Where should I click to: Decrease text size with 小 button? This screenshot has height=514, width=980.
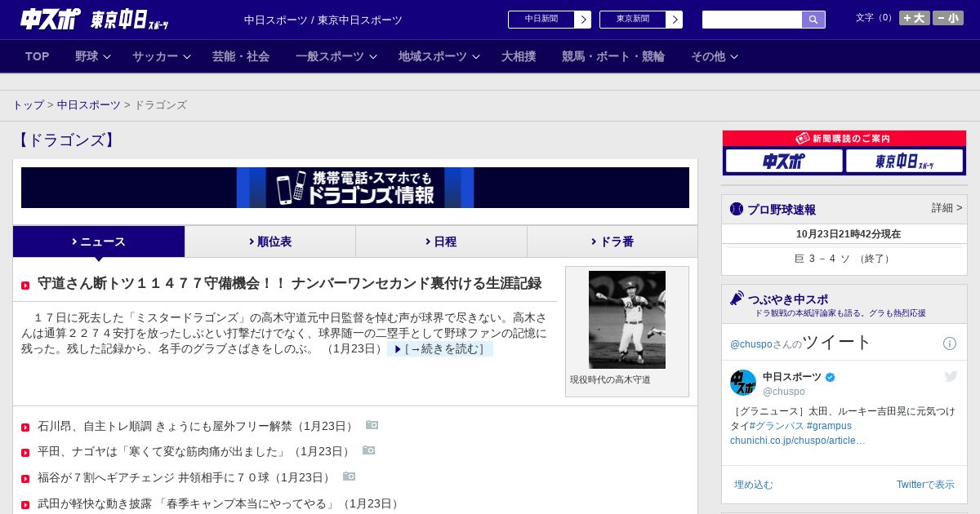click(948, 18)
